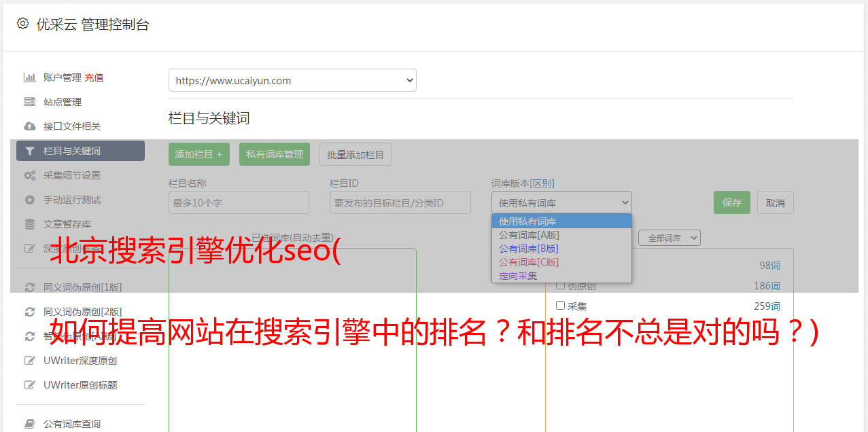Click the book icon beside 公有词库查询
The width and height of the screenshot is (868, 432).
click(x=29, y=424)
